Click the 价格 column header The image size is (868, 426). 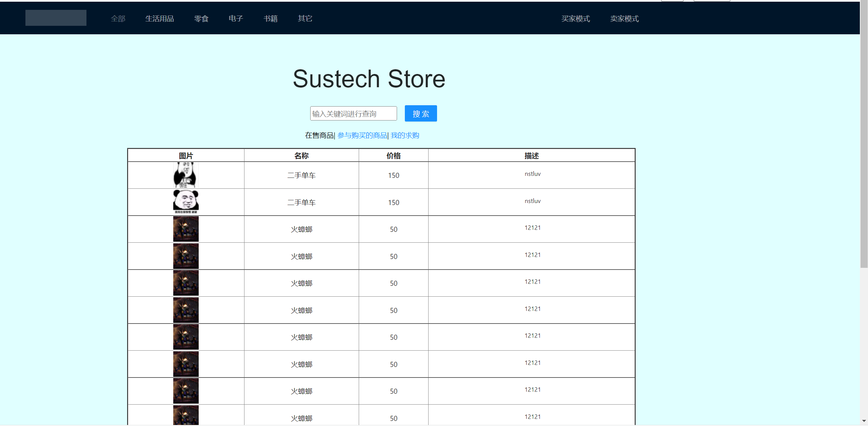click(x=393, y=156)
